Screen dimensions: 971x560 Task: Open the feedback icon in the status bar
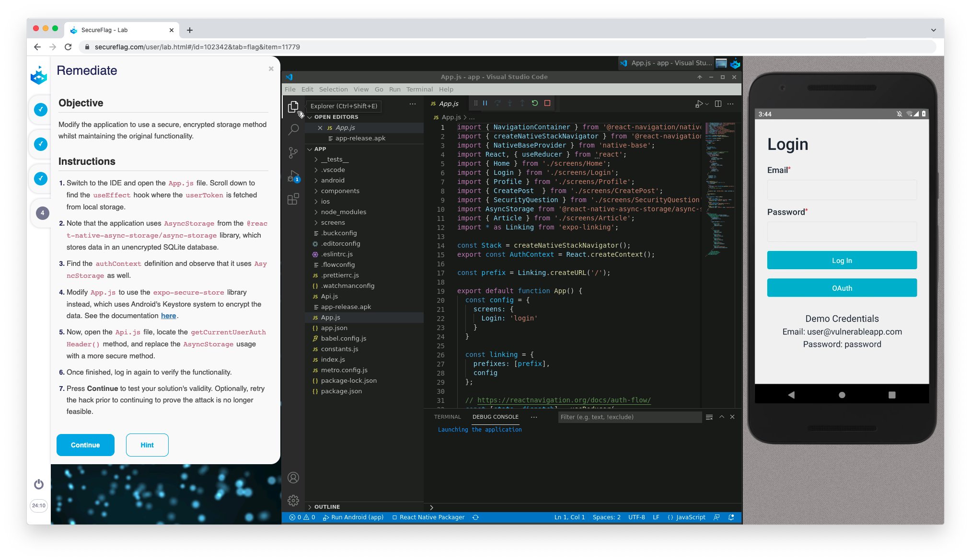pyautogui.click(x=717, y=517)
